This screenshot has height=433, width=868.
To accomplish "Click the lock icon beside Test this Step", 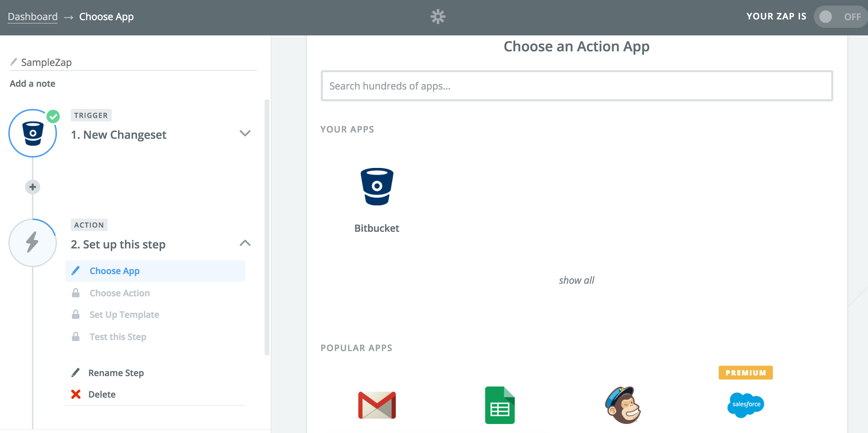I will click(76, 337).
